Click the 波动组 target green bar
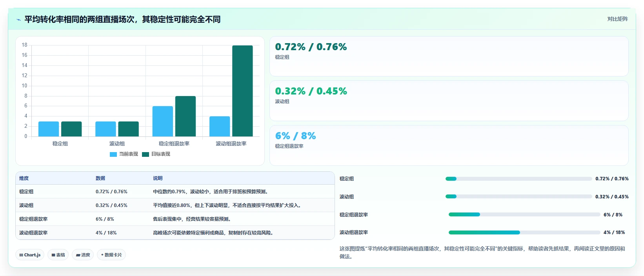 click(x=128, y=129)
